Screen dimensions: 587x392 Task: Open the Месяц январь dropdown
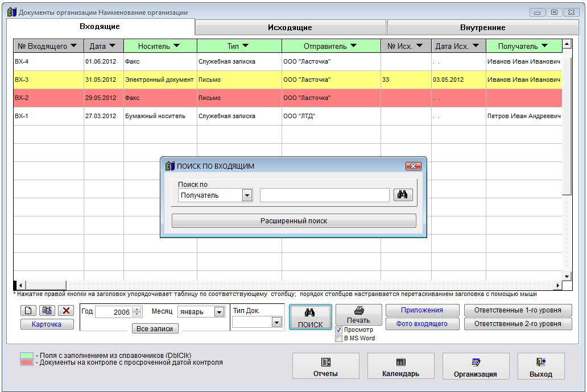pos(220,312)
